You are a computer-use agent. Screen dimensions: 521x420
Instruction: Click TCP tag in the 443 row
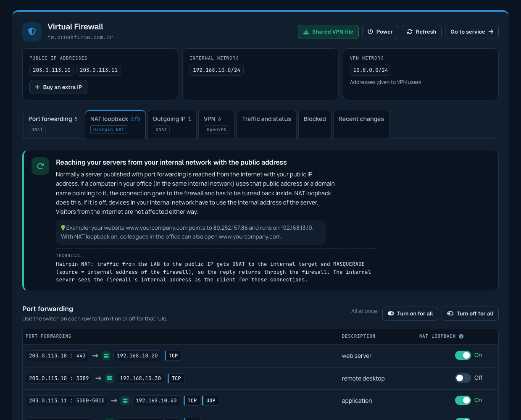coord(173,356)
